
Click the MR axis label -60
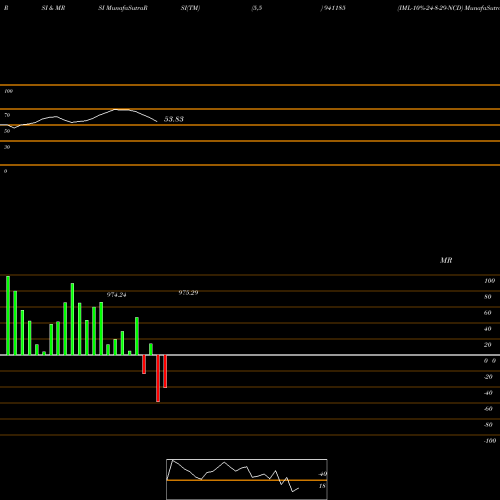pos(488,409)
